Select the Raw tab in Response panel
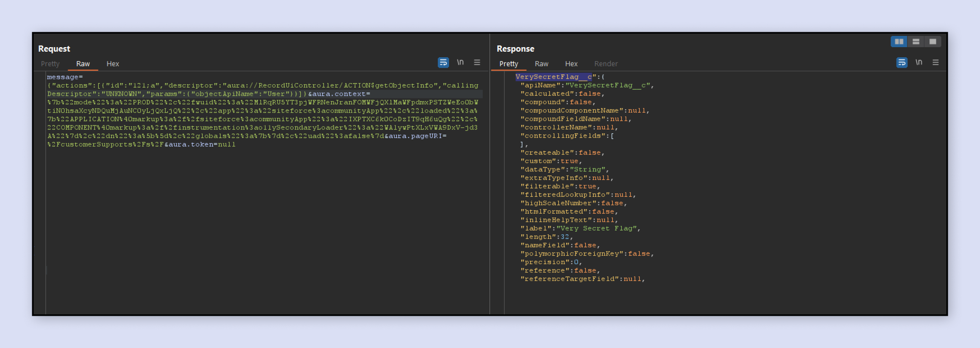 [x=541, y=64]
